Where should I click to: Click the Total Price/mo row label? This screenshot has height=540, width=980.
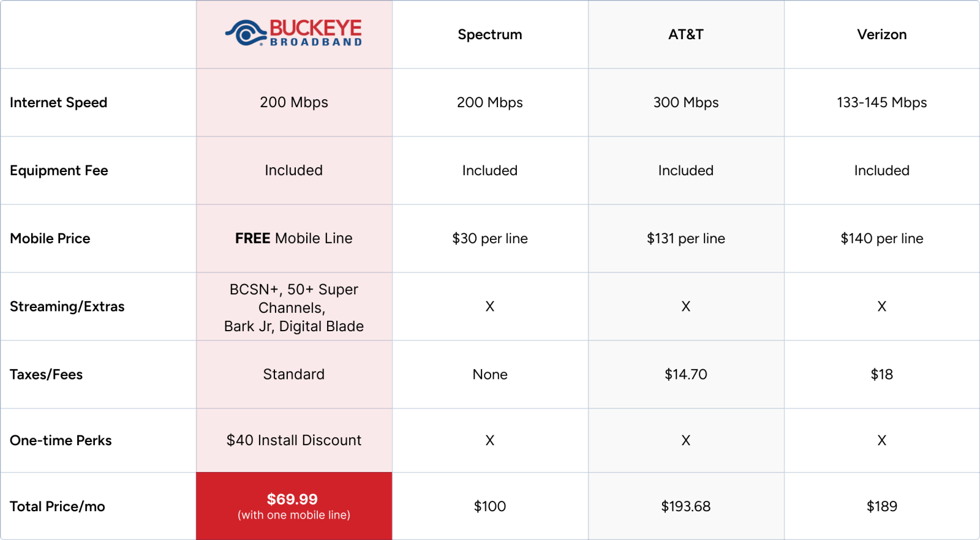click(x=58, y=506)
